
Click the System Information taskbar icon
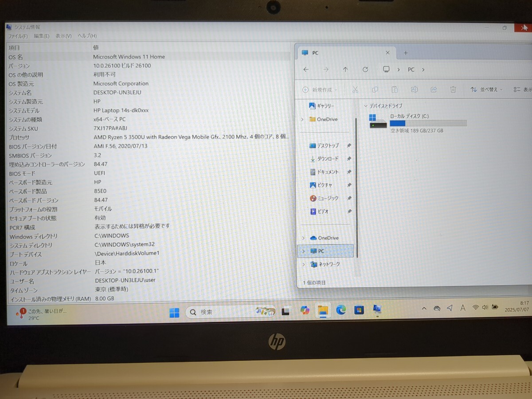pyautogui.click(x=377, y=309)
